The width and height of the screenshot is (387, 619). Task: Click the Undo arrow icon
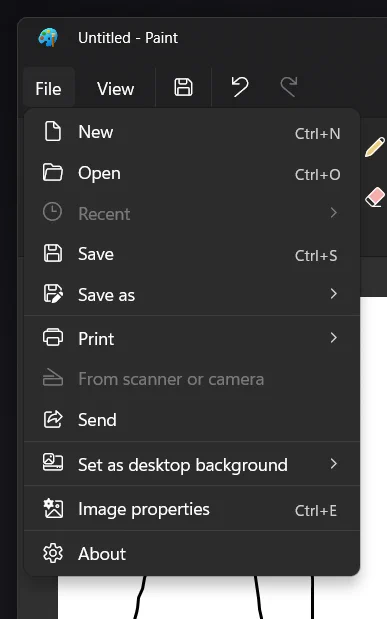pyautogui.click(x=240, y=86)
